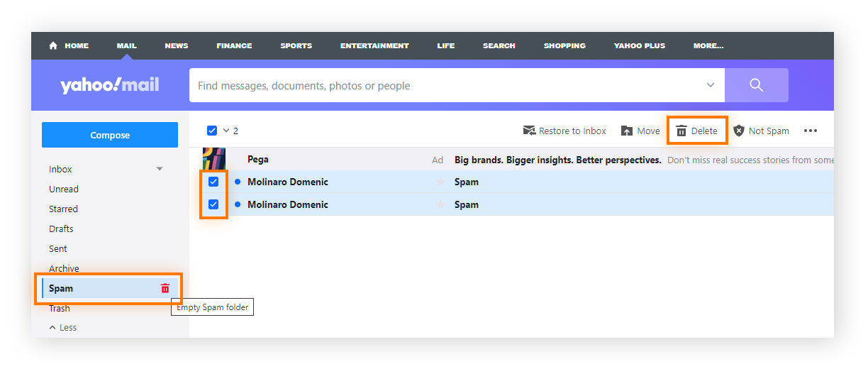Click the Spam subject of the second message
The height and width of the screenshot is (369, 868).
(467, 204)
